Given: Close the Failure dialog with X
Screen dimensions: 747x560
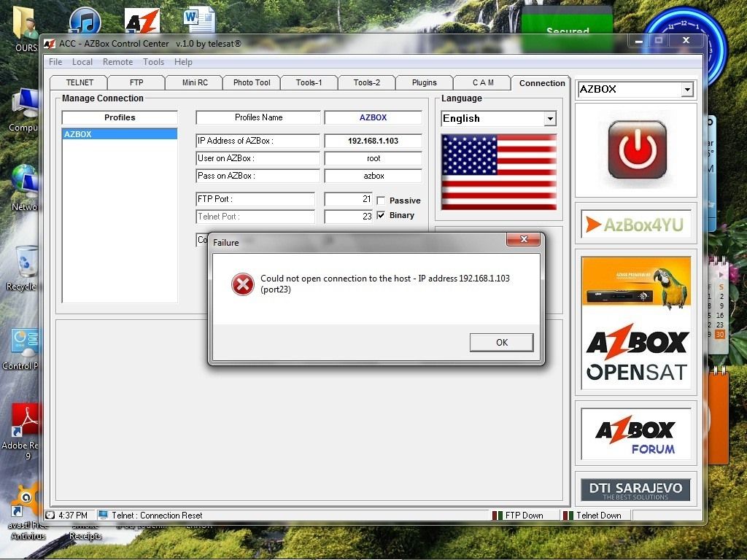Looking at the screenshot, I should [x=523, y=239].
